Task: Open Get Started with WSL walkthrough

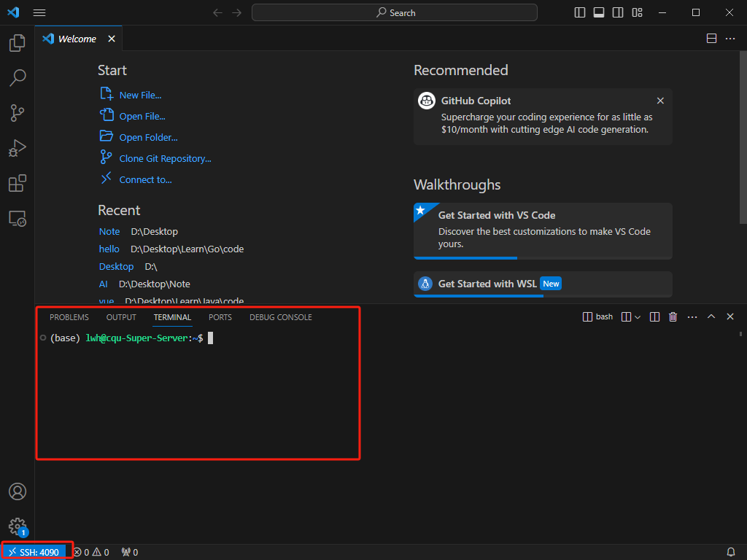Action: coord(543,284)
